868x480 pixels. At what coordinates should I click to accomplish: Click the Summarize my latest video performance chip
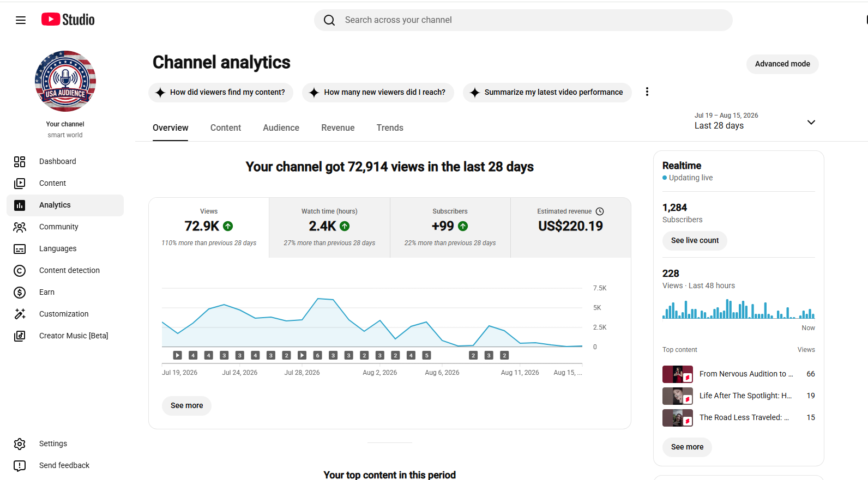tap(547, 92)
